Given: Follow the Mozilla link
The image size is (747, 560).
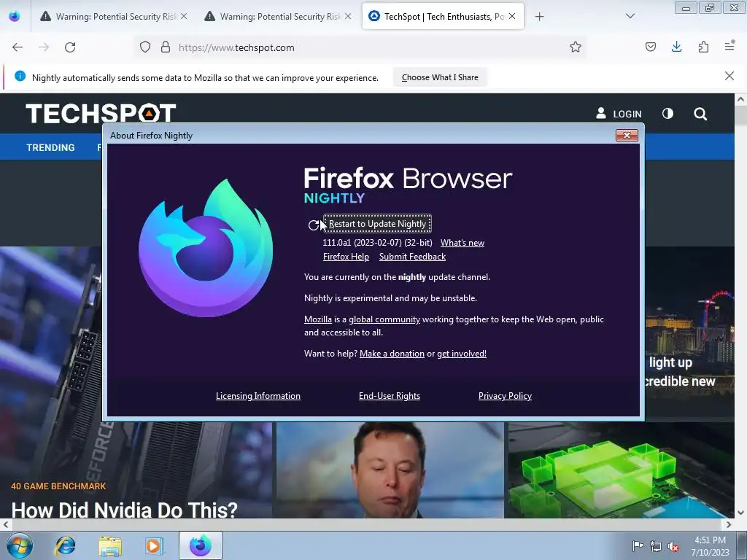Looking at the screenshot, I should [318, 319].
